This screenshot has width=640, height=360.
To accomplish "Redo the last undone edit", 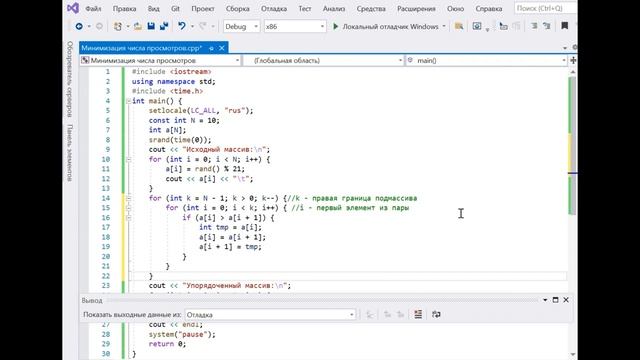I will click(x=203, y=26).
